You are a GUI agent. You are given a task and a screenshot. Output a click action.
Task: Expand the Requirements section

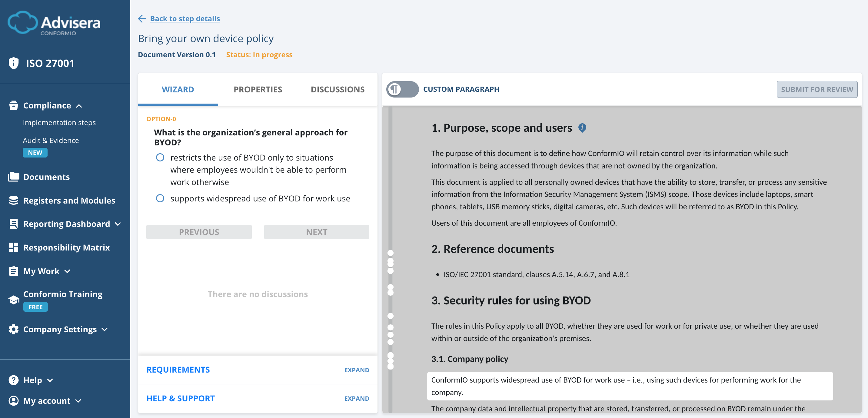coord(357,370)
